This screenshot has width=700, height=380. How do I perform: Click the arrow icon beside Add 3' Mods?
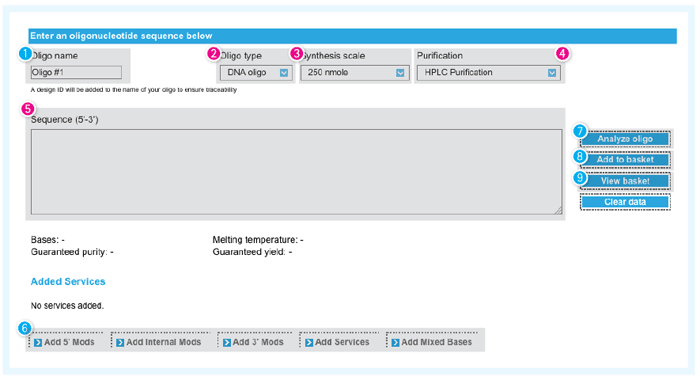(227, 342)
